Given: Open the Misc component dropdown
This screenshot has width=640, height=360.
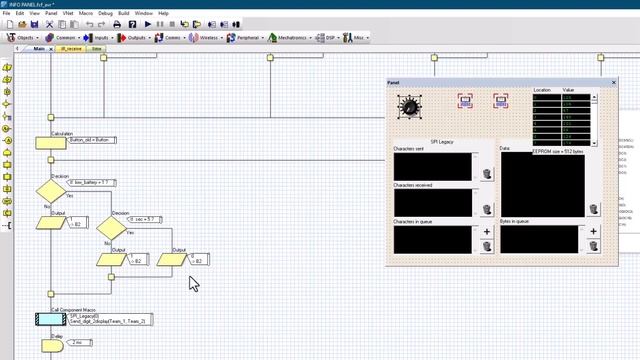Looking at the screenshot, I should [356, 38].
